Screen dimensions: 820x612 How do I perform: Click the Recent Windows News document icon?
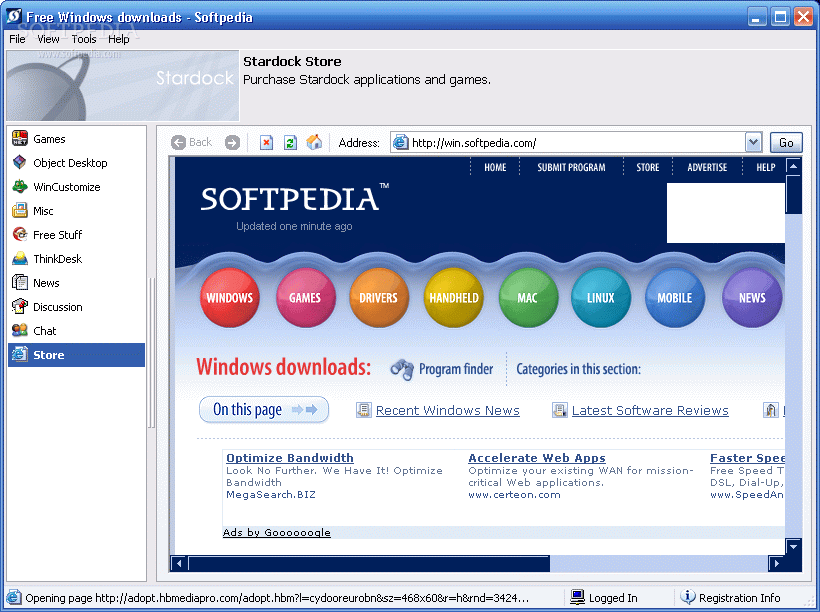pyautogui.click(x=363, y=410)
